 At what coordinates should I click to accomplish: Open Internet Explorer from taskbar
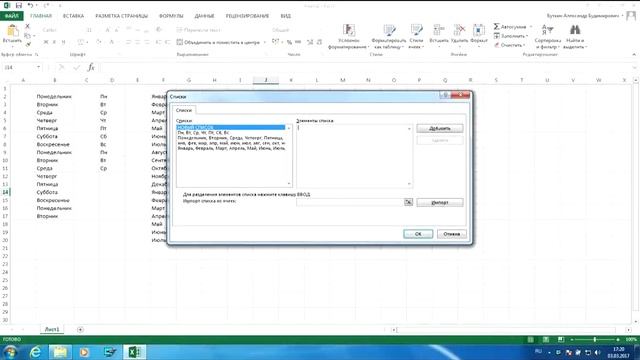36,352
